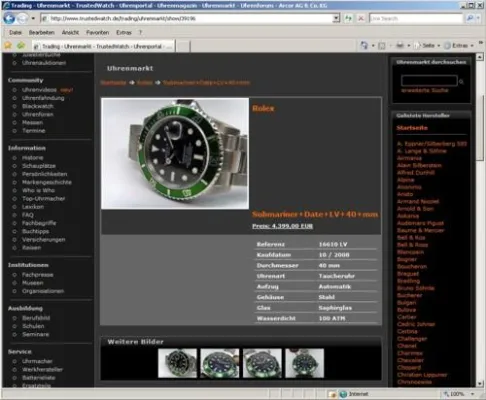
Task: Open the Uhrenforen sidebar link
Action: point(38,114)
